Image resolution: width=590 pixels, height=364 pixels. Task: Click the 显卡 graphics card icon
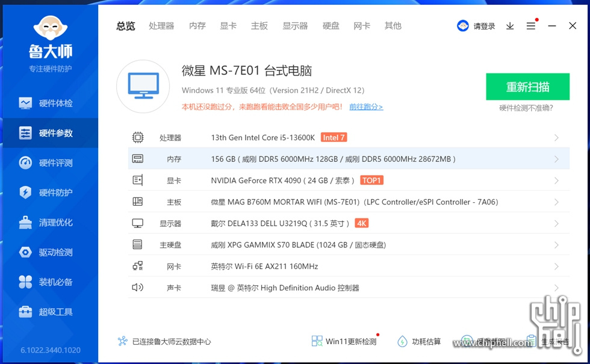click(x=138, y=180)
